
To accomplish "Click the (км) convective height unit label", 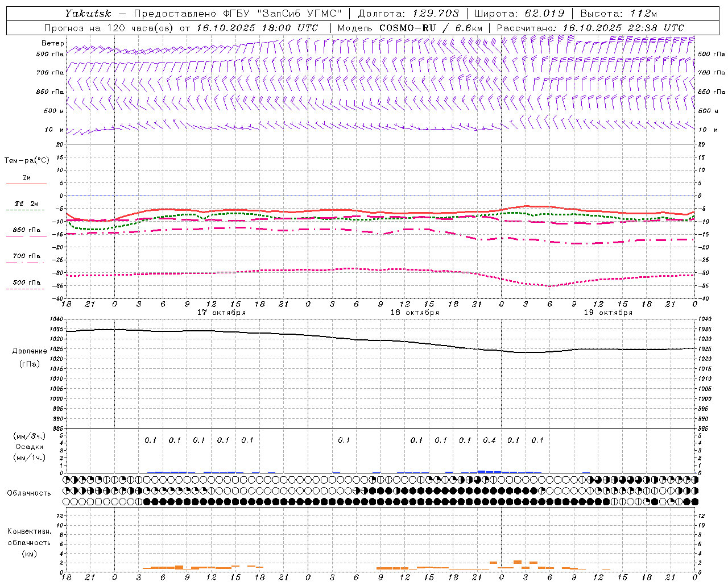I will (x=29, y=554).
